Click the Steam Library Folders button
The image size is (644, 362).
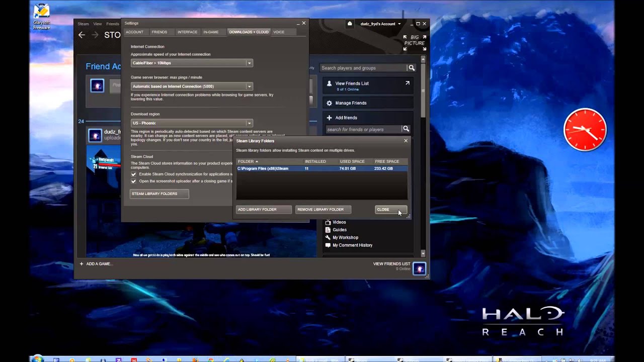(x=159, y=194)
